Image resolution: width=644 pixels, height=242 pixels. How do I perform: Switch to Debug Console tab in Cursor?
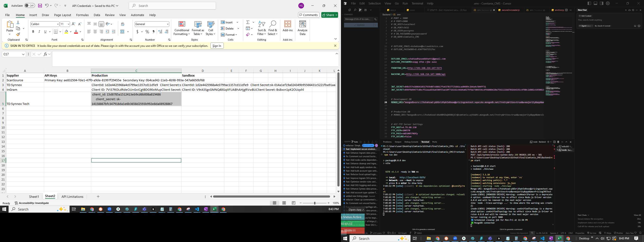coord(411,142)
